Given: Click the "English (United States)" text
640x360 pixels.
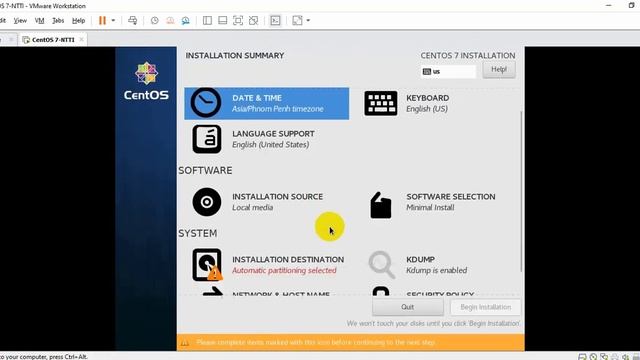Looking at the screenshot, I should (271, 144).
